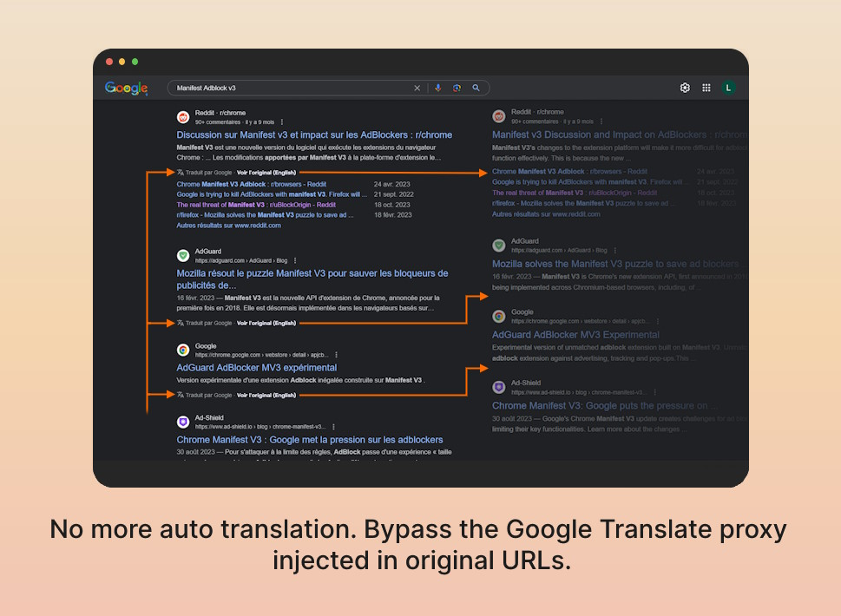The width and height of the screenshot is (841, 616).
Task: Click the AdGuard shield favicon in French results
Action: click(183, 256)
